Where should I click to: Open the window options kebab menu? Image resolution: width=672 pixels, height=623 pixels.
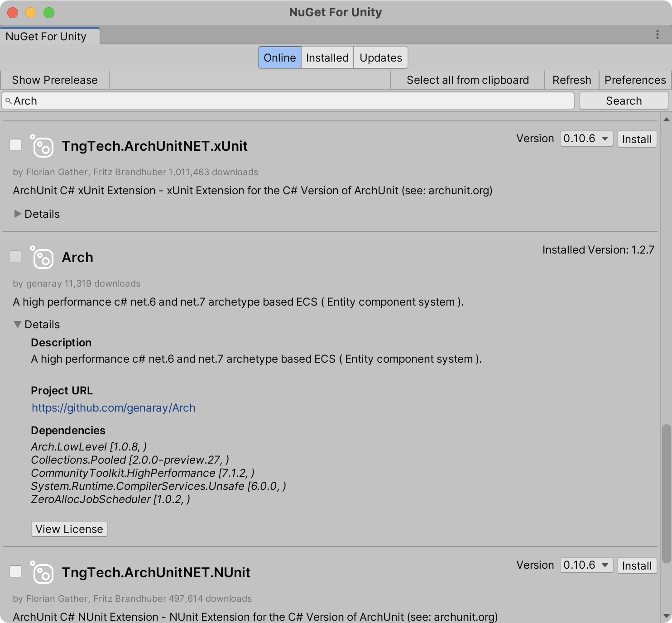click(x=658, y=35)
